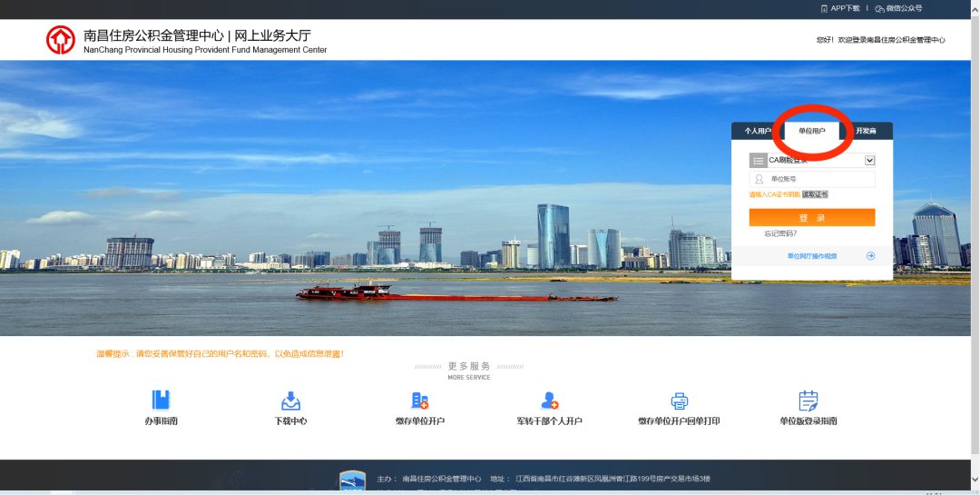Open the 单位版登录指南 notepad icon
The height and width of the screenshot is (495, 980).
click(x=808, y=401)
